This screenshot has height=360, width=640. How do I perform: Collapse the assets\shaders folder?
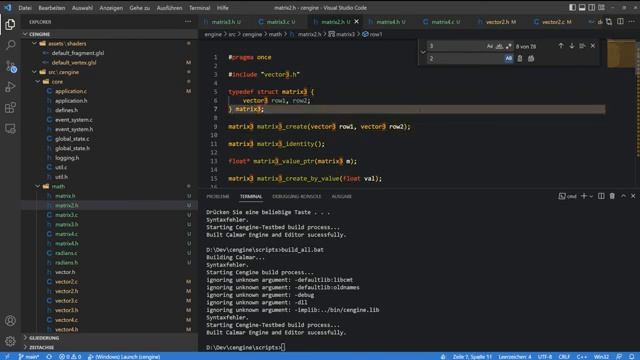point(35,43)
